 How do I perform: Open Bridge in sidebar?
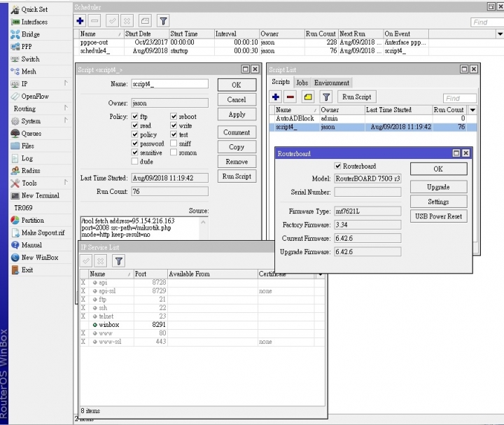pos(30,34)
